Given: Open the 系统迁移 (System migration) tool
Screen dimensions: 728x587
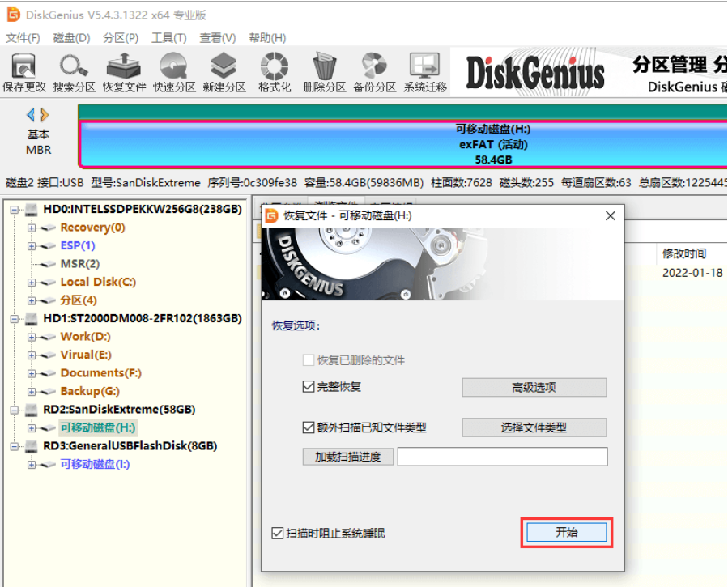Looking at the screenshot, I should [424, 66].
